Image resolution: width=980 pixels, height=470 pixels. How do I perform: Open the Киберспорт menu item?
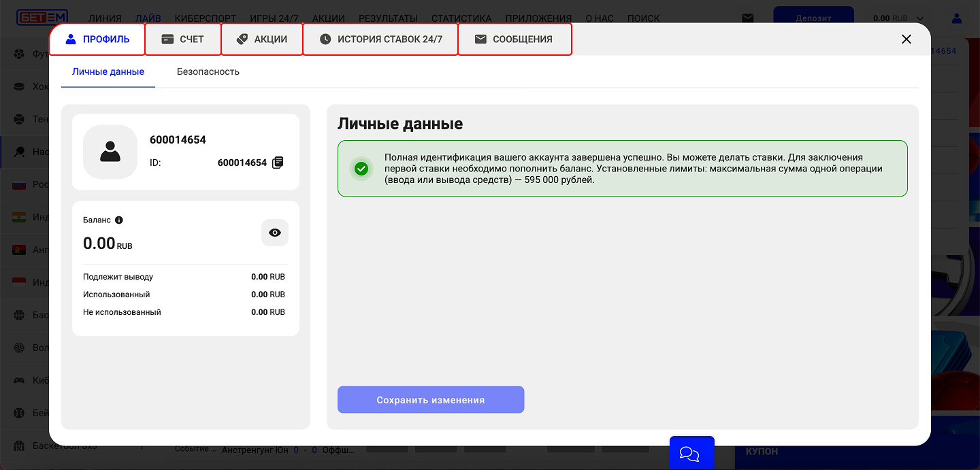(x=205, y=18)
